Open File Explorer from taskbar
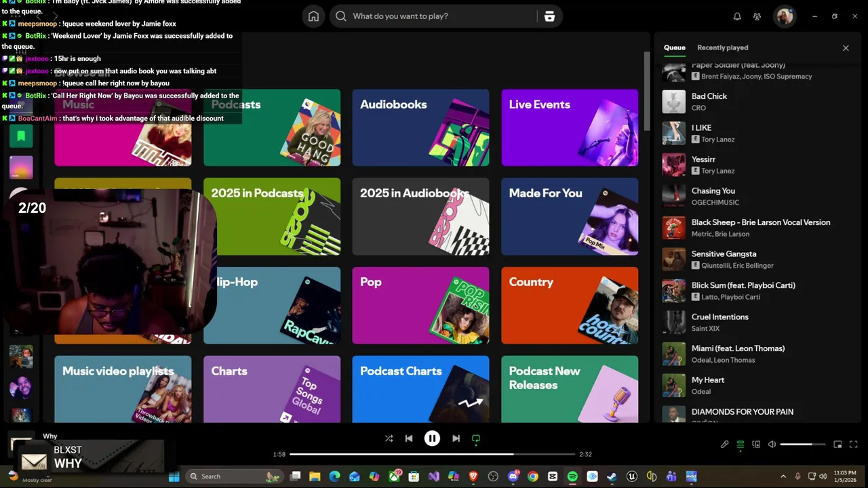868x488 pixels. [x=315, y=476]
